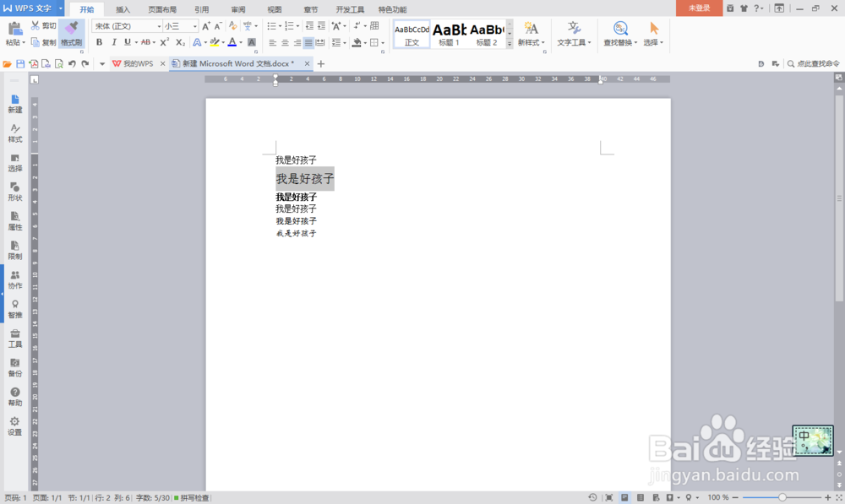Apply the 正文 body style
The width and height of the screenshot is (845, 504).
pyautogui.click(x=412, y=34)
